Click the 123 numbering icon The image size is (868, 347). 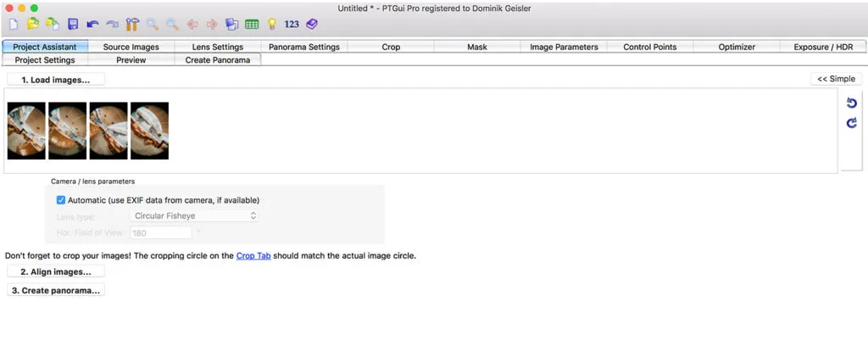[x=292, y=25]
